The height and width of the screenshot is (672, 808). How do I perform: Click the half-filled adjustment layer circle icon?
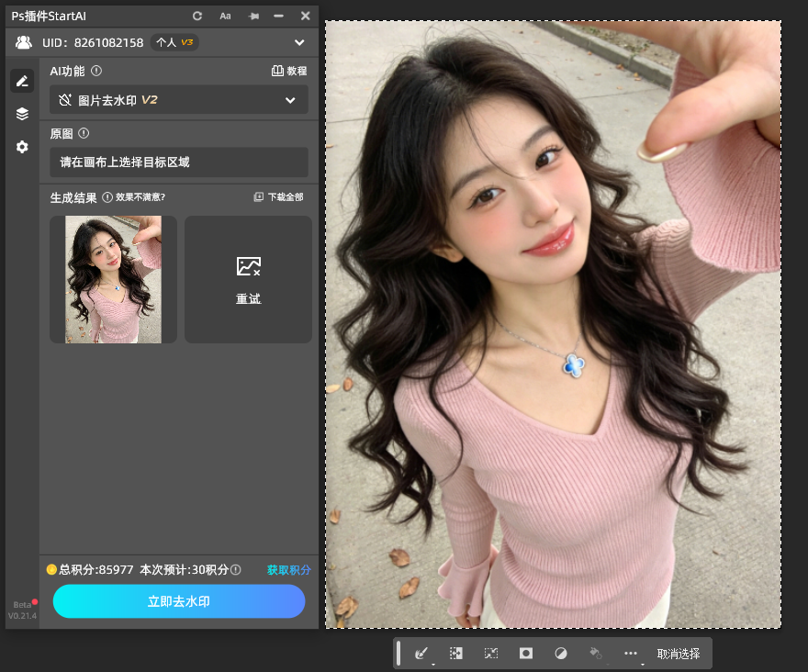[x=561, y=653]
